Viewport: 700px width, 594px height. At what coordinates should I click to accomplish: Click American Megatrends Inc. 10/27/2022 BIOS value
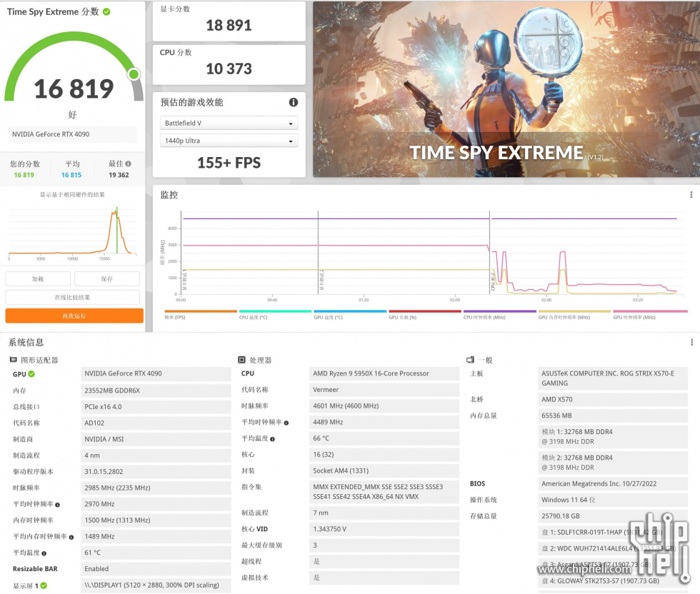613,484
